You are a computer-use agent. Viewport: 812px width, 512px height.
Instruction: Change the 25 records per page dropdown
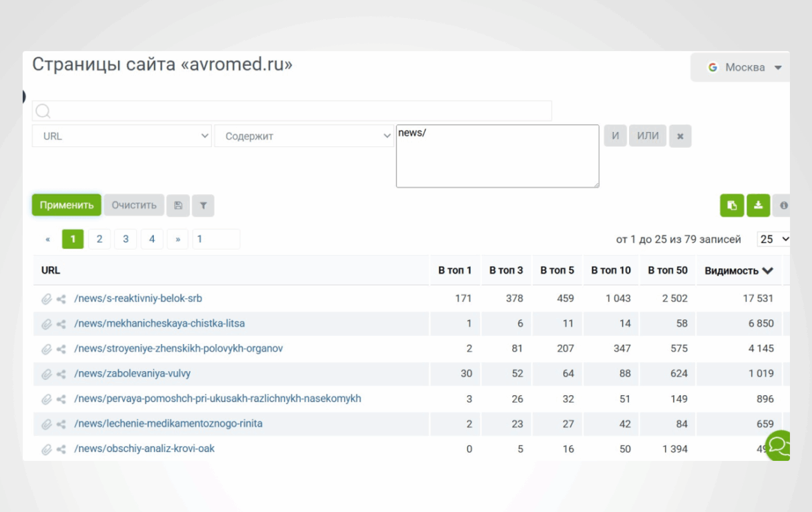pyautogui.click(x=773, y=239)
